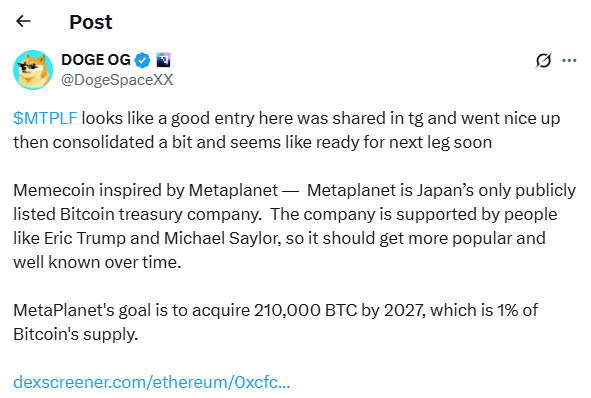Image resolution: width=591 pixels, height=398 pixels.
Task: Click the name Eric Trump in post
Action: click(84, 238)
